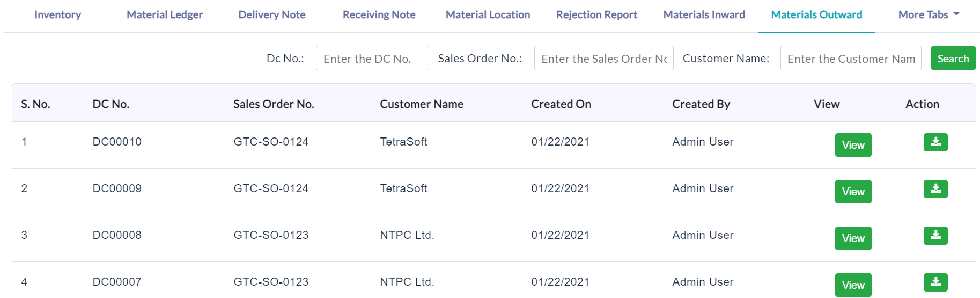This screenshot has height=298, width=980.
Task: Focus the Sales Order No. field
Action: [x=603, y=58]
